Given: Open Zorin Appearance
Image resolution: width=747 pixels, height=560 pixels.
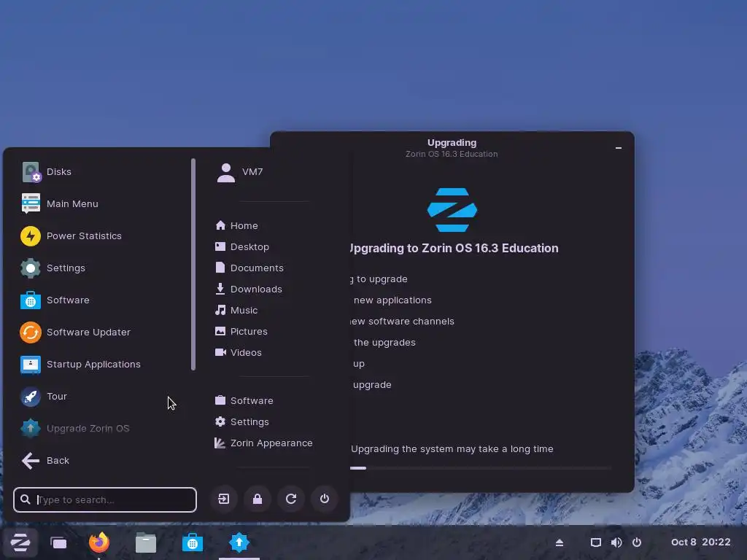Looking at the screenshot, I should tap(263, 443).
